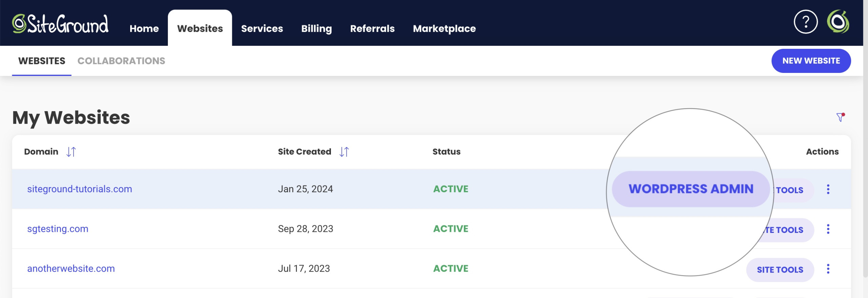Open Site Tools for anotherwebsite.com
The image size is (868, 298).
tap(780, 270)
